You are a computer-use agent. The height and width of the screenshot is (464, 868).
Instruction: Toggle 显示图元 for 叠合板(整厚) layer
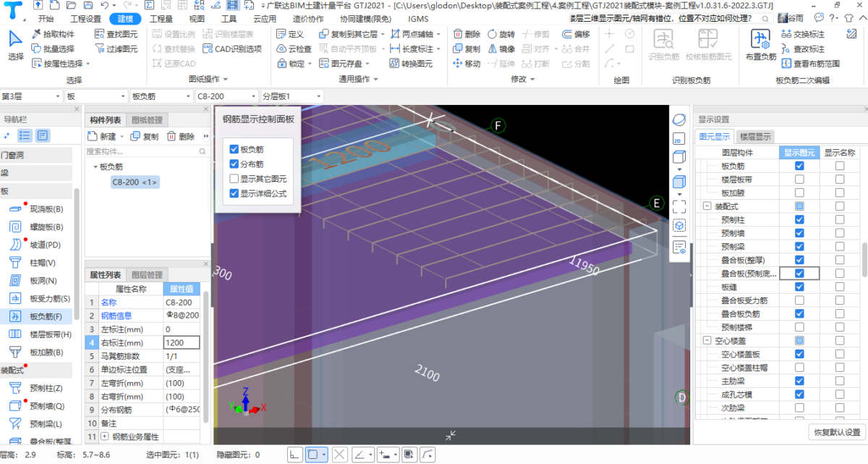pos(799,260)
